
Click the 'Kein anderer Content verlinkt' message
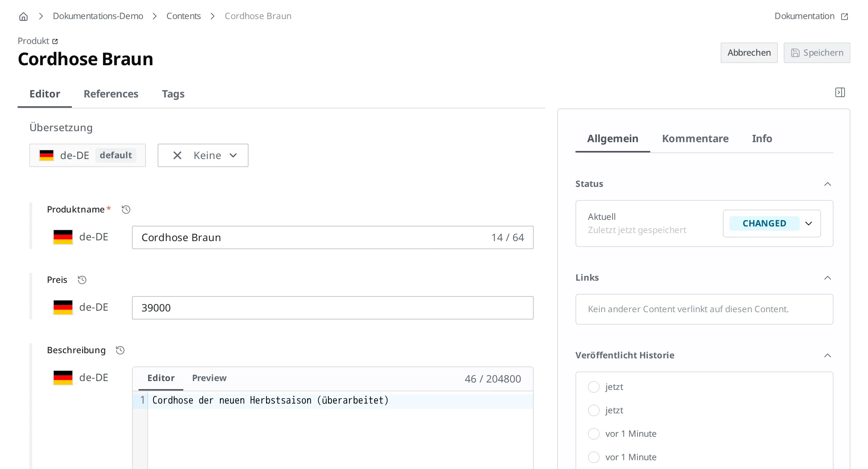[688, 309]
